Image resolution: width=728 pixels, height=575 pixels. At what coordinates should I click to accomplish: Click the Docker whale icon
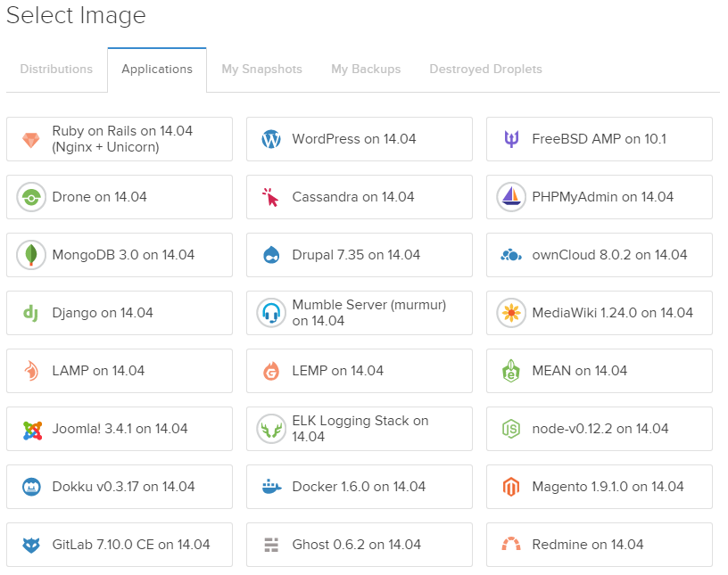pos(271,487)
